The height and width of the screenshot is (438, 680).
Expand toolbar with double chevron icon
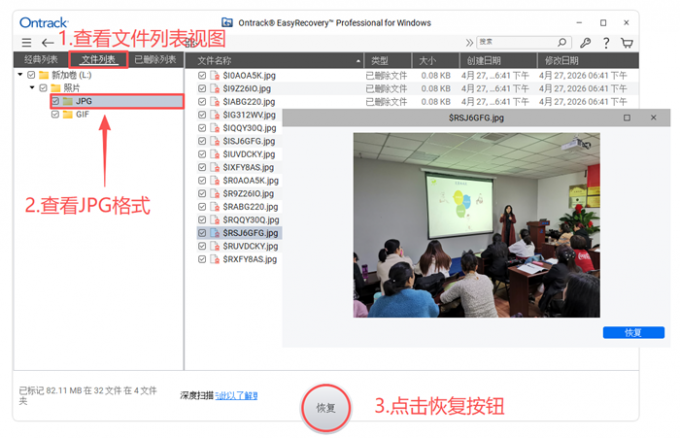(469, 42)
